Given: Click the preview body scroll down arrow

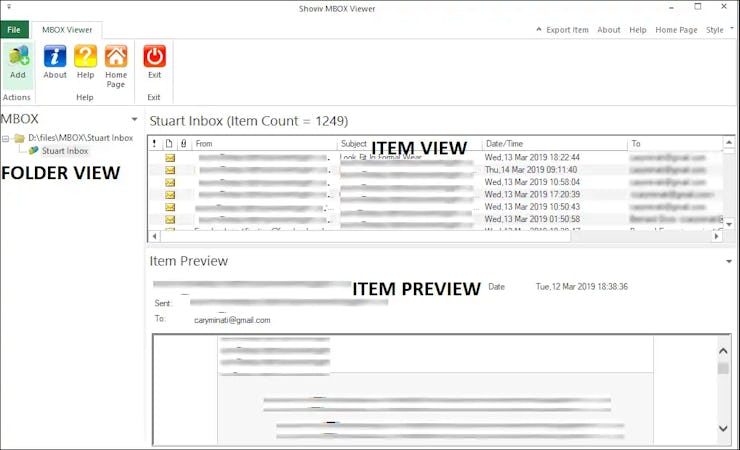Looking at the screenshot, I should (723, 428).
